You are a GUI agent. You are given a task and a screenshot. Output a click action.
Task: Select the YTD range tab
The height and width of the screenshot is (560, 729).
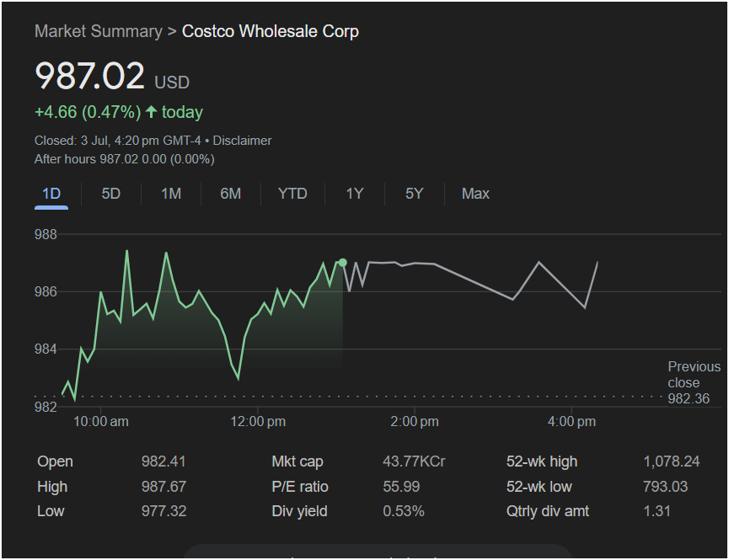[x=292, y=194]
